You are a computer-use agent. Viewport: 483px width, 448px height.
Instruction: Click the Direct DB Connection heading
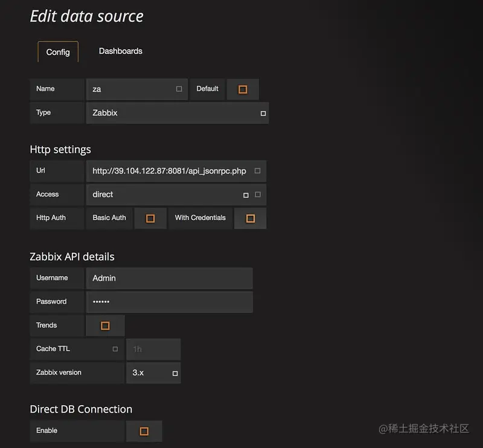(x=81, y=409)
